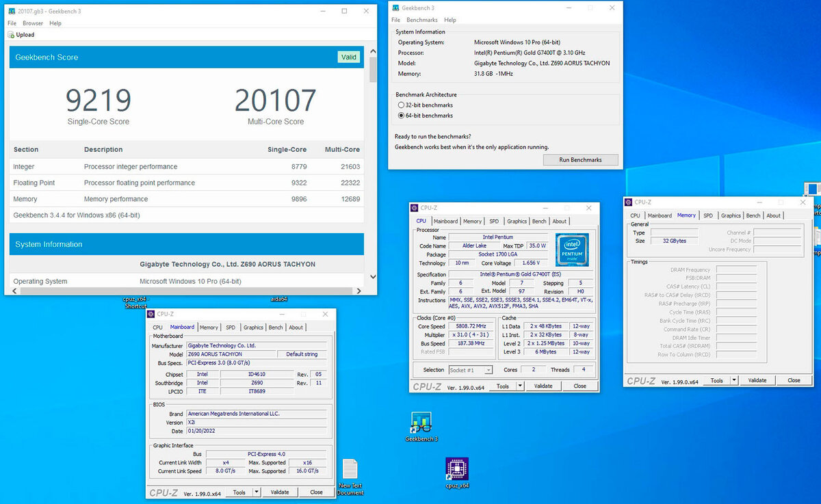Click the vertical scrollbar in results window
Viewport: 821px width, 504px height.
[x=373, y=68]
